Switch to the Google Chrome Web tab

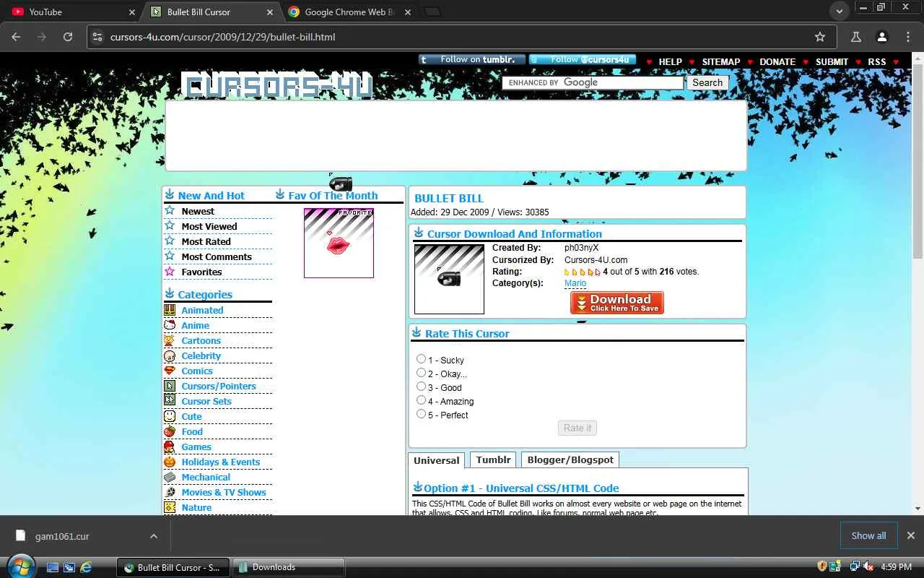(x=350, y=12)
